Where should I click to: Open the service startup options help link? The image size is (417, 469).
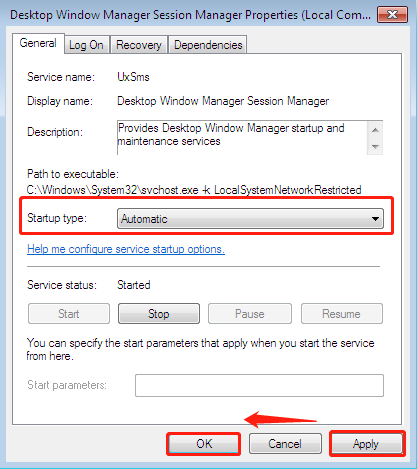(x=126, y=249)
